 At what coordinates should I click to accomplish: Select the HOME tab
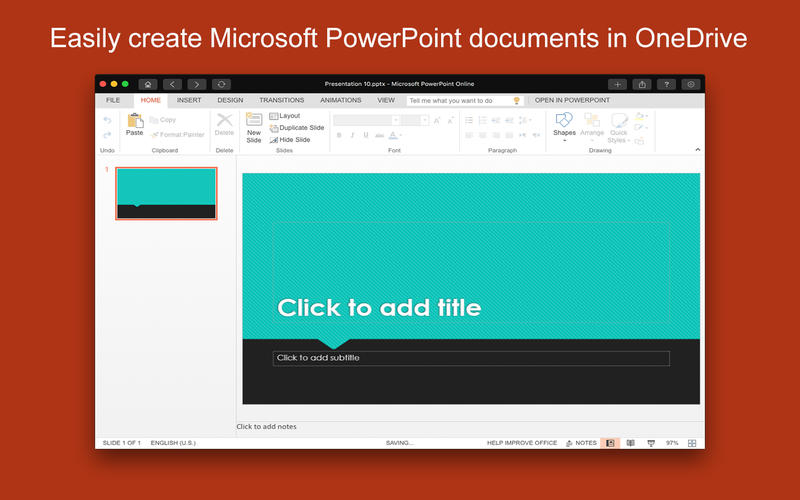151,101
